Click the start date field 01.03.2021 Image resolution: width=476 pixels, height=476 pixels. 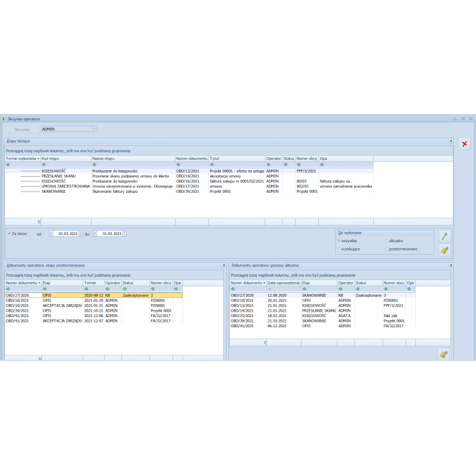pos(67,234)
